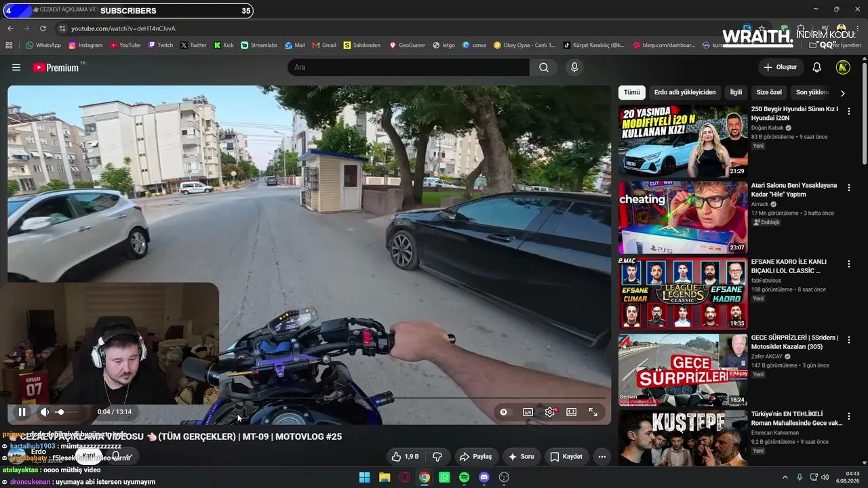Select the Tümü filter chip
868x488 pixels.
click(x=632, y=92)
